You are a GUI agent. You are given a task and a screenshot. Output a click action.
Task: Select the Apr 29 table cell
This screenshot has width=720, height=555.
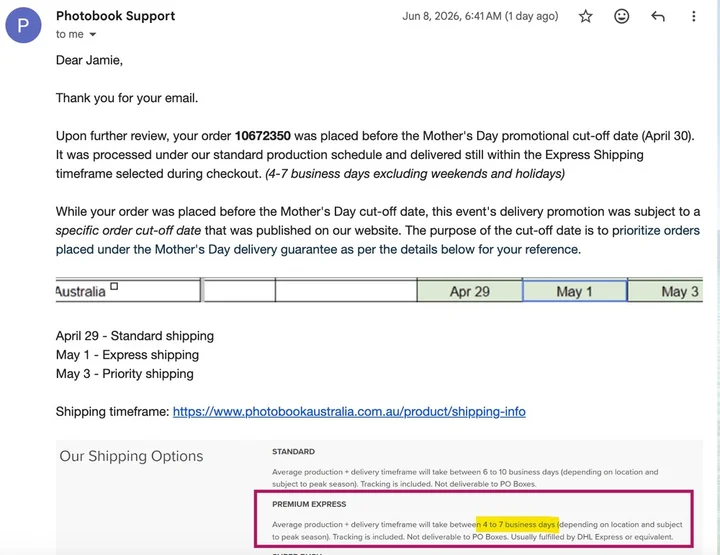pos(469,291)
